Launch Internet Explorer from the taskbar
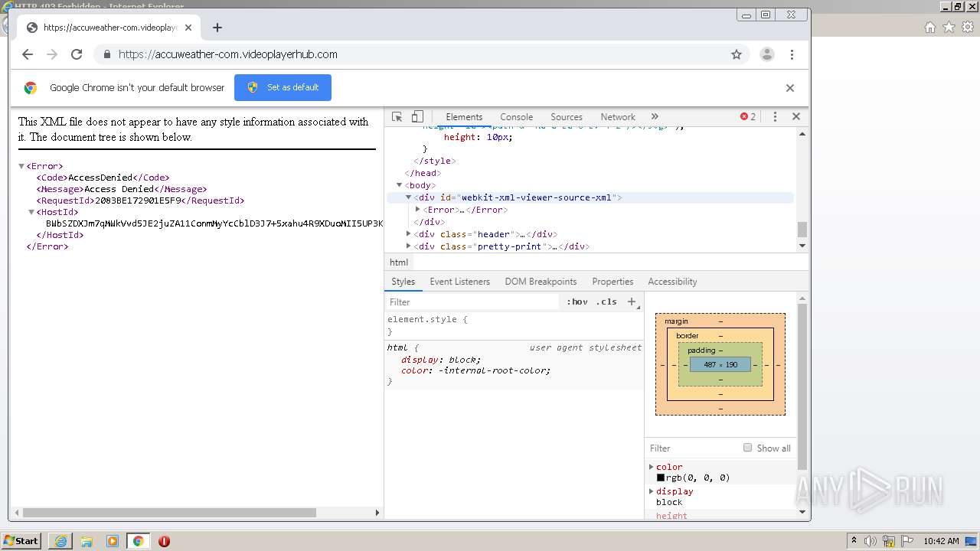The image size is (980, 551). 60,541
